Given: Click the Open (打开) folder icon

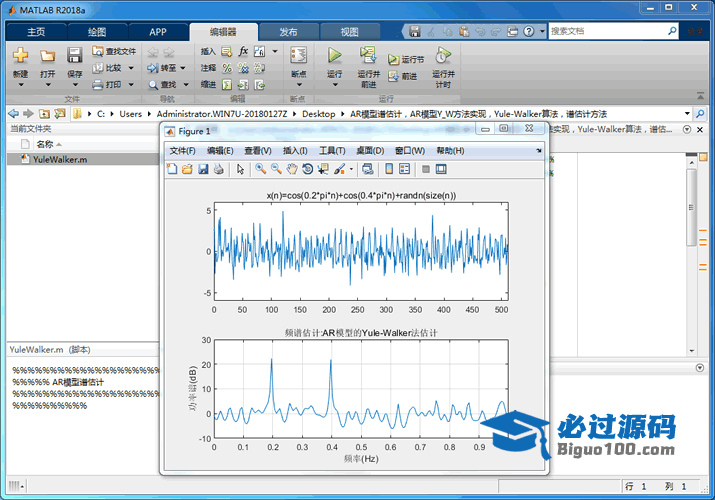Looking at the screenshot, I should coord(47,56).
